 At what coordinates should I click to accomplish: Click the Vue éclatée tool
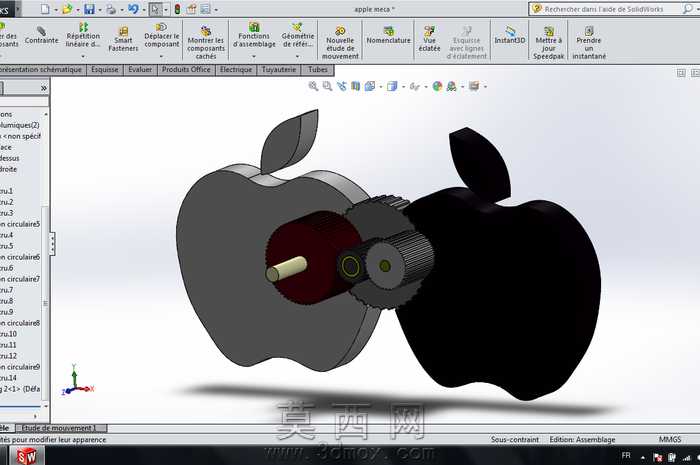point(429,39)
